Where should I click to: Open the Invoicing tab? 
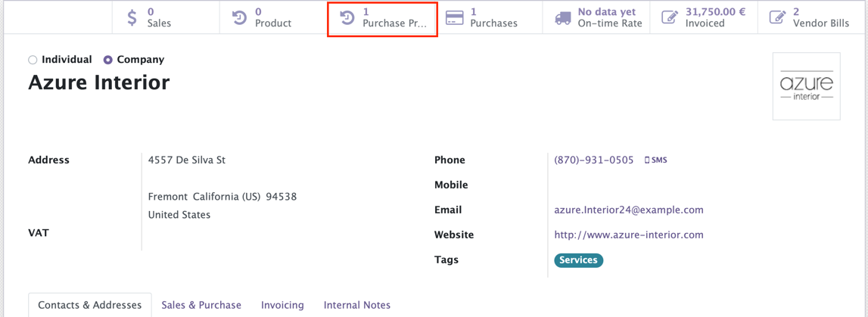[x=283, y=305]
